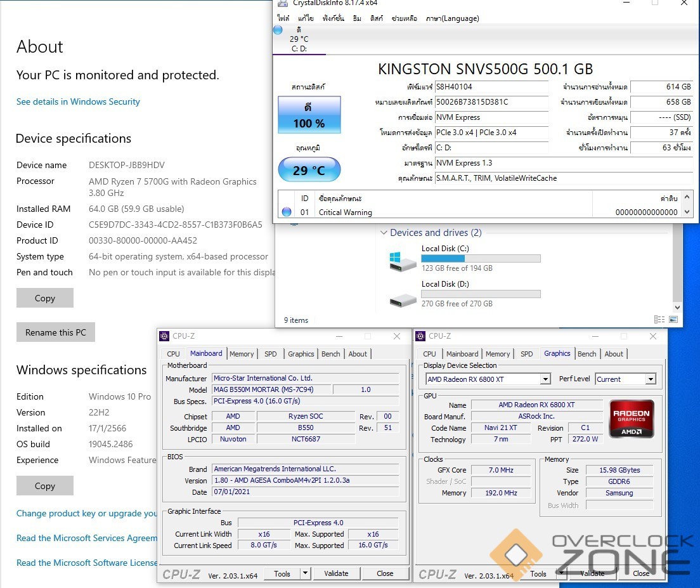Click the right CPU-Z window title icon
The height and width of the screenshot is (588, 700).
click(x=420, y=336)
